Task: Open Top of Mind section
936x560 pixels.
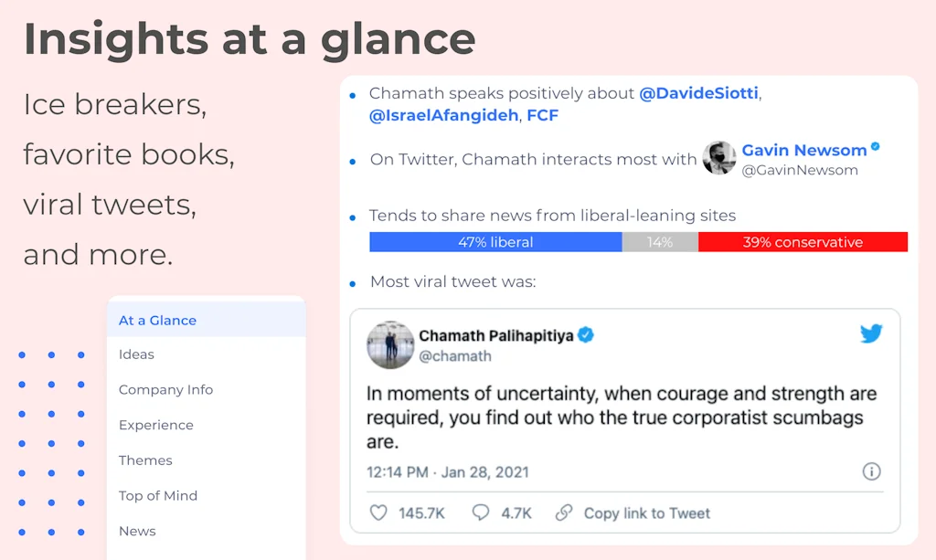Action: 157,495
